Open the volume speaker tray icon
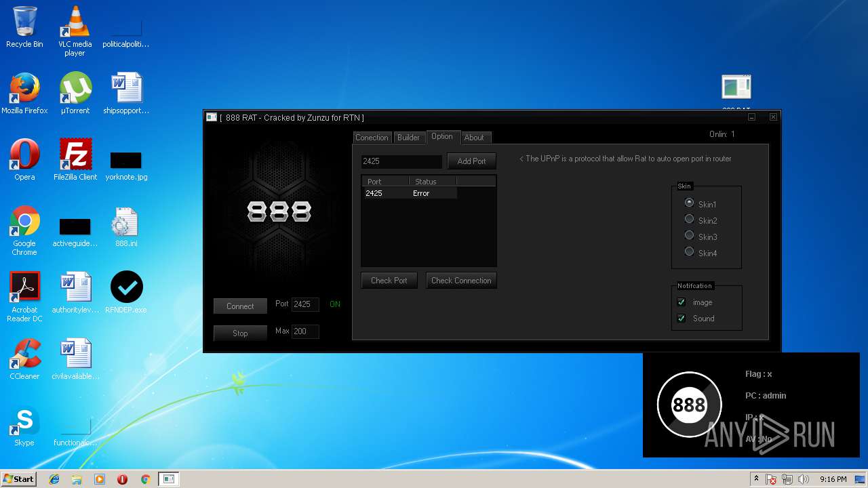This screenshot has width=868, height=488. [x=804, y=479]
